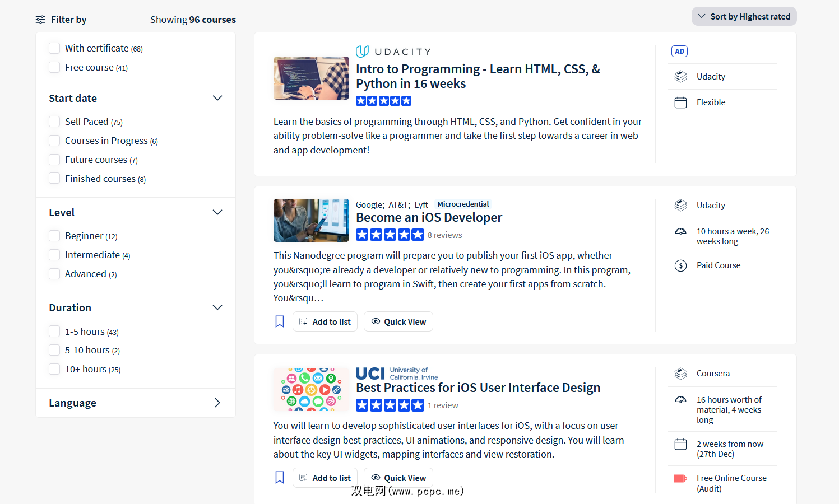
Task: Click the Paid Course dollar icon
Action: pyautogui.click(x=680, y=265)
